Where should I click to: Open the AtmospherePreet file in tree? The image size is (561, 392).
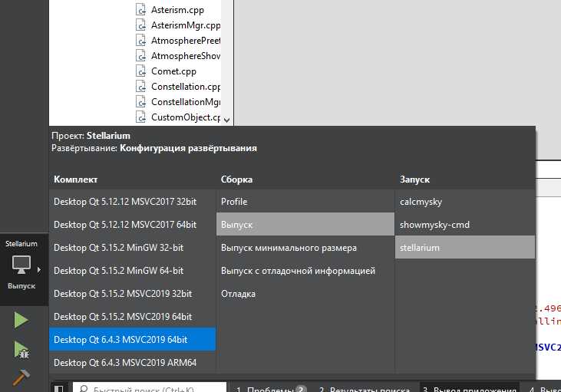[x=186, y=41]
